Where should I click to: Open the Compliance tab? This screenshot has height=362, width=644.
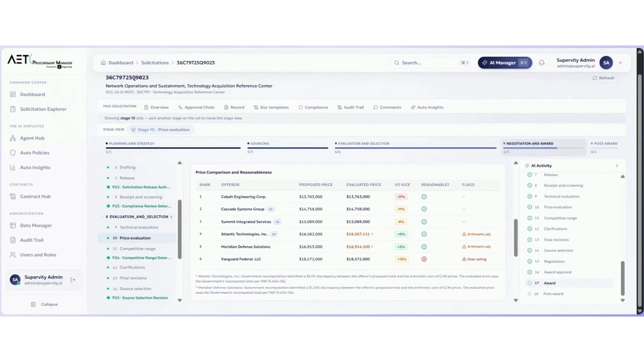pyautogui.click(x=313, y=107)
